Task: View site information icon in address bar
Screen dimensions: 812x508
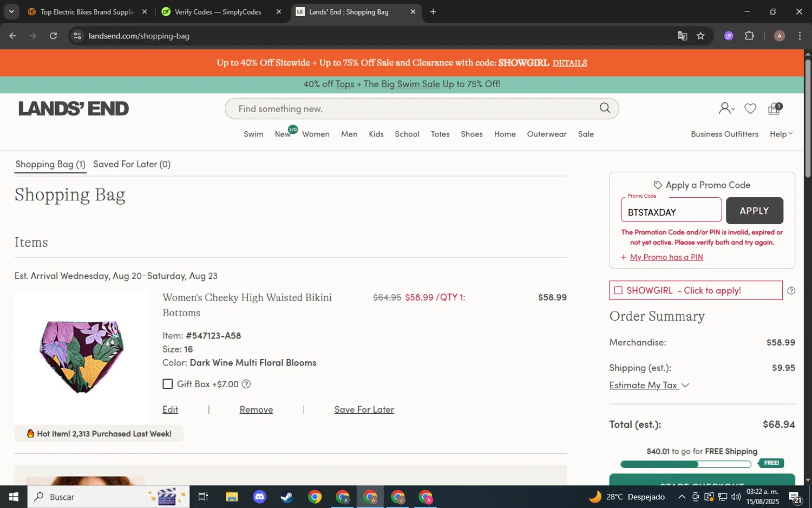Action: tap(77, 36)
